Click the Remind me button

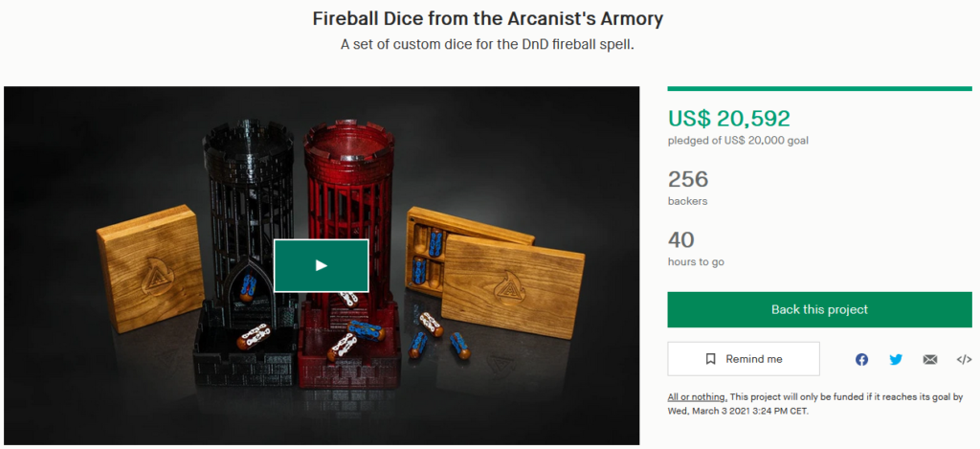click(x=743, y=359)
